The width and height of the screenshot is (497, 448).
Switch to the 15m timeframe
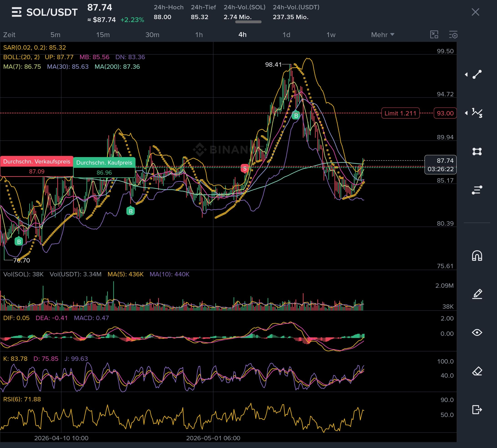coord(103,35)
